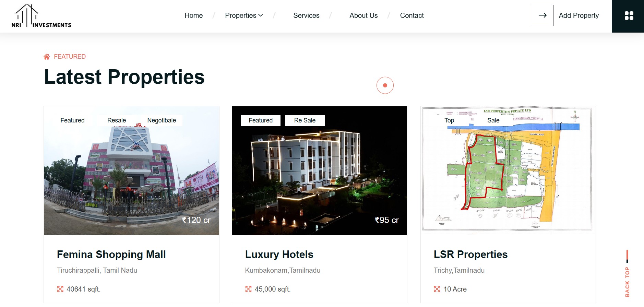Open the Contact page link

tap(412, 15)
